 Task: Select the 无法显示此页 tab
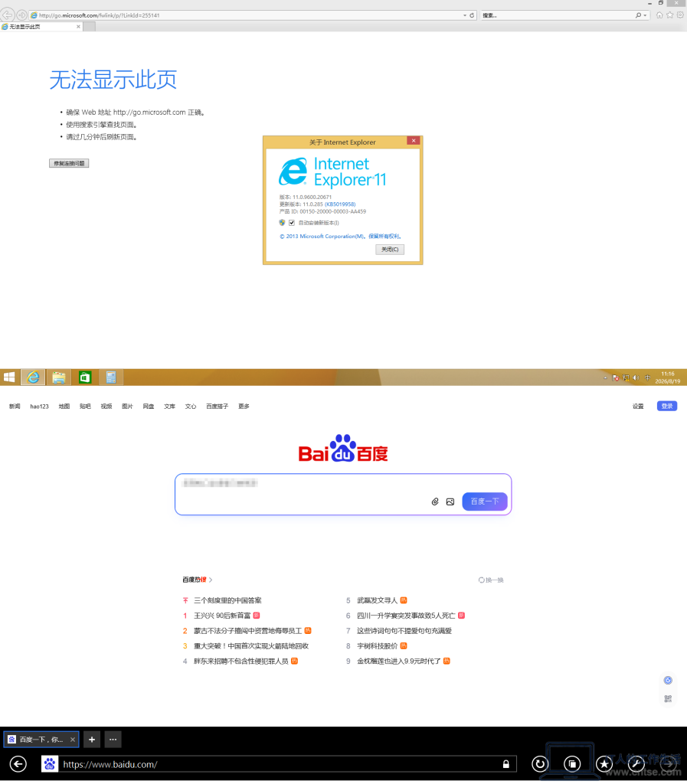coord(41,27)
